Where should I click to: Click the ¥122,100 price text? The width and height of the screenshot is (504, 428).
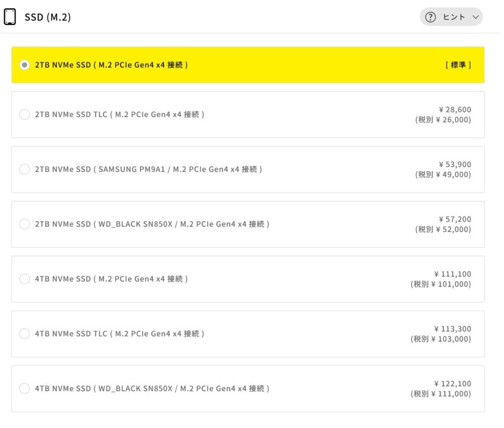point(452,383)
